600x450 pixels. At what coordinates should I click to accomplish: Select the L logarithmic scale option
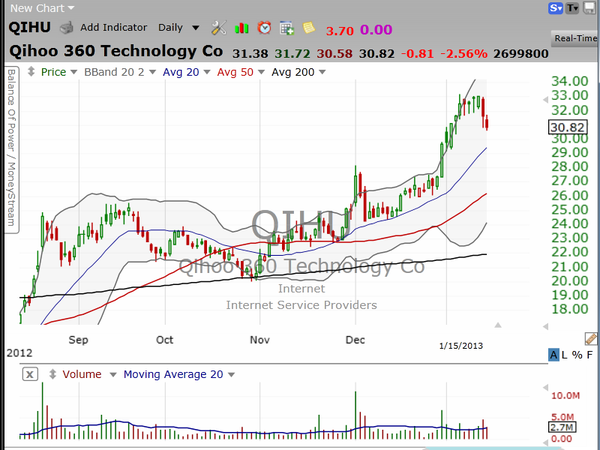pyautogui.click(x=564, y=355)
